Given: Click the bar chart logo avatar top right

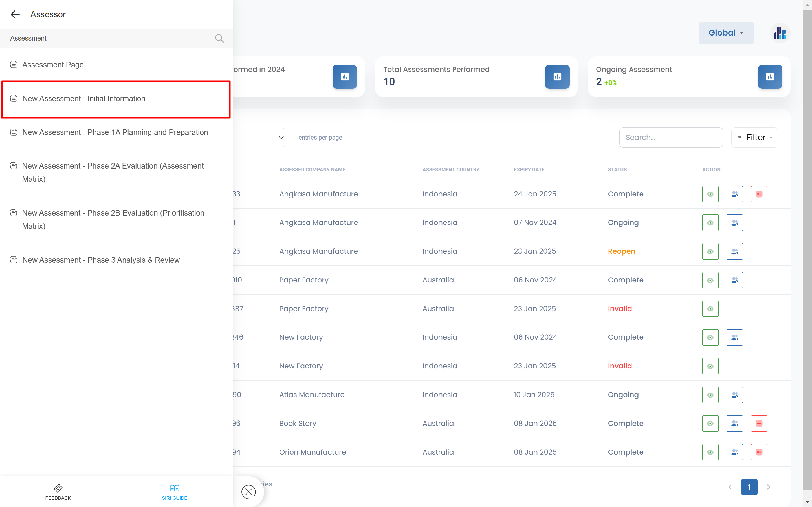Looking at the screenshot, I should 780,33.
